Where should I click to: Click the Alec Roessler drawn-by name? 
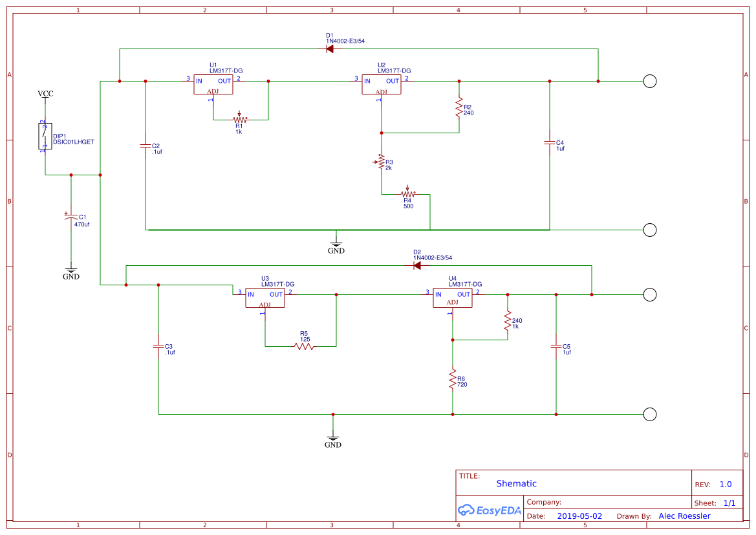[684, 516]
